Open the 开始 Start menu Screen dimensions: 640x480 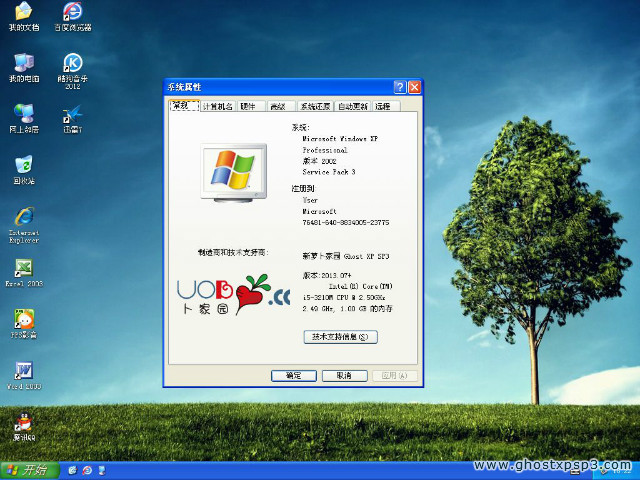click(x=29, y=470)
